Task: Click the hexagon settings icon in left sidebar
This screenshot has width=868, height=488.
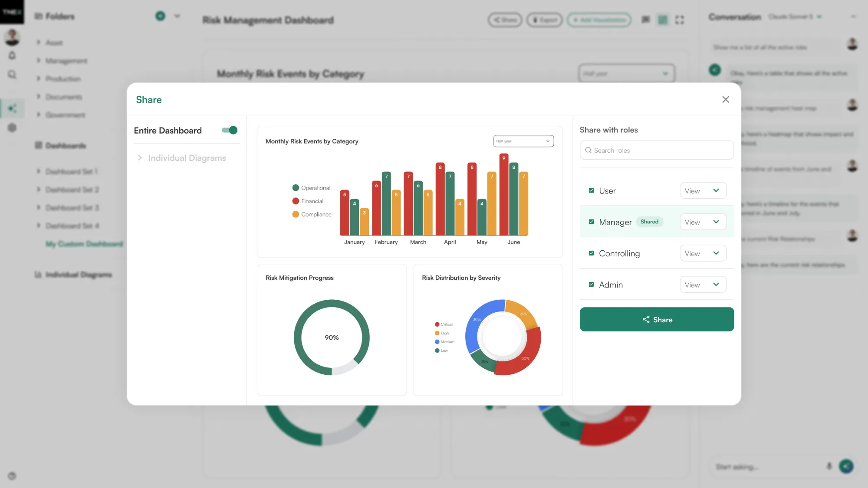Action: tap(12, 128)
